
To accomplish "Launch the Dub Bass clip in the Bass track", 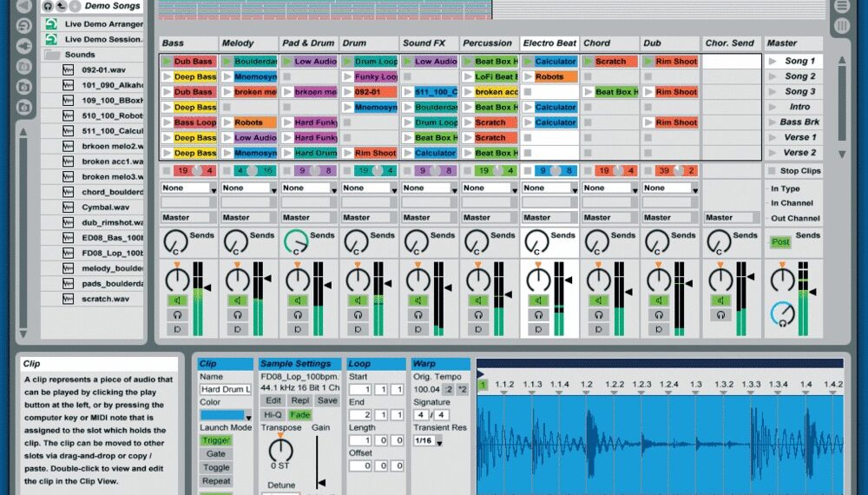I will 167,62.
